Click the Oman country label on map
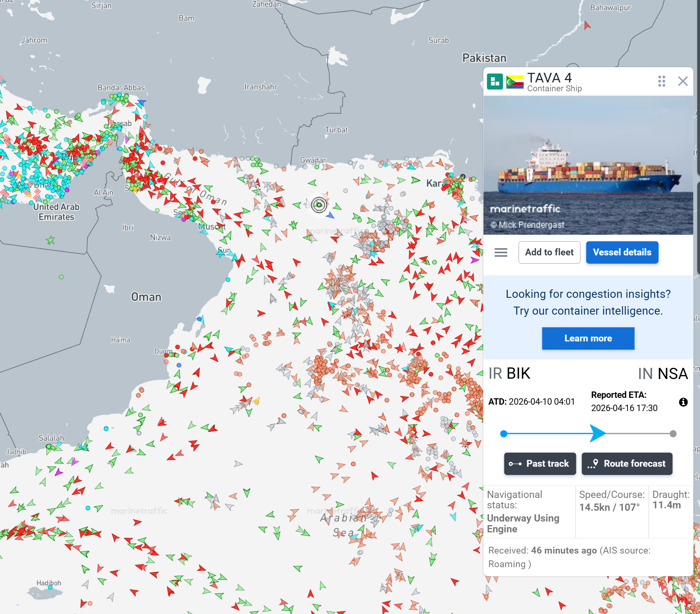This screenshot has width=700, height=614. coord(146,297)
